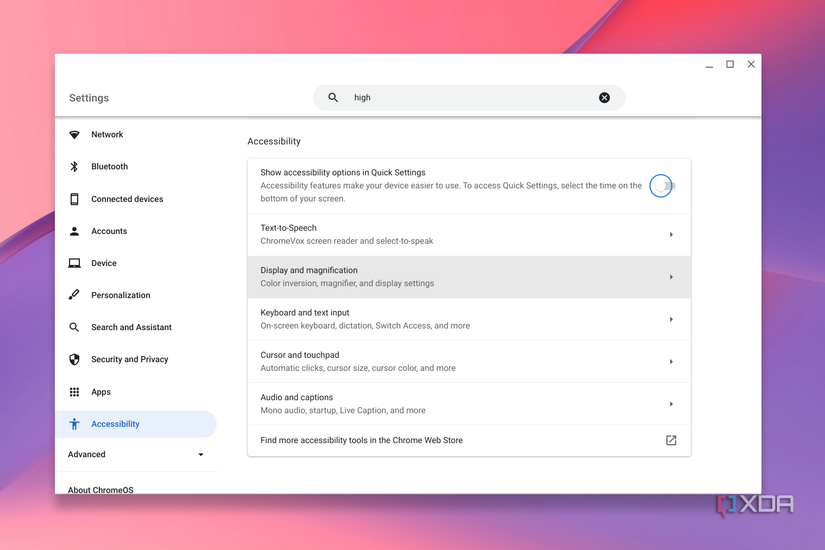Open Network settings label
Viewport: 825px width, 550px height.
107,135
